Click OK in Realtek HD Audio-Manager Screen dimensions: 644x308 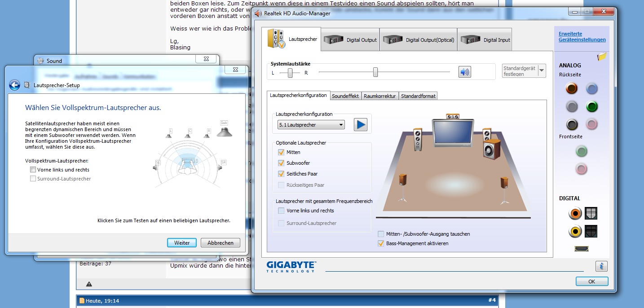pos(592,281)
